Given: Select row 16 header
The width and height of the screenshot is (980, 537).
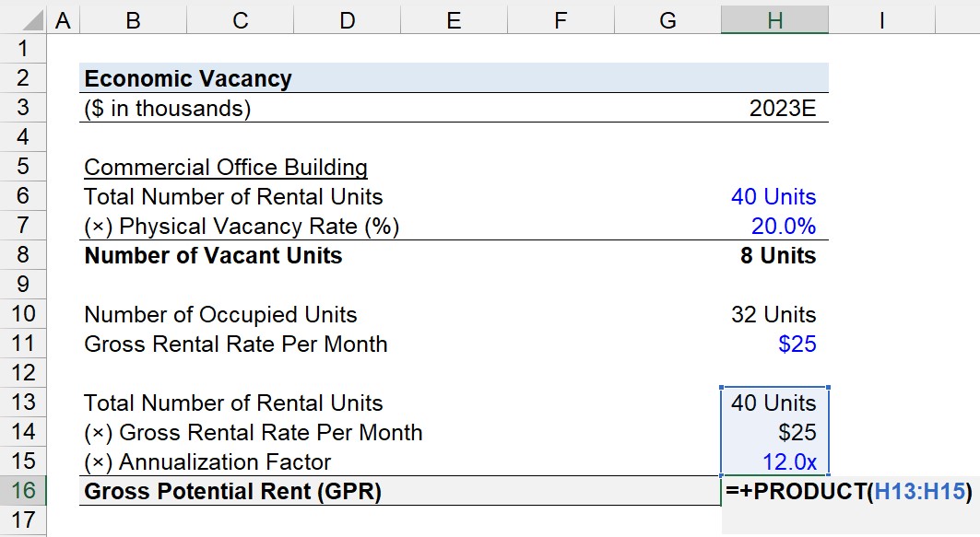Looking at the screenshot, I should click(23, 490).
